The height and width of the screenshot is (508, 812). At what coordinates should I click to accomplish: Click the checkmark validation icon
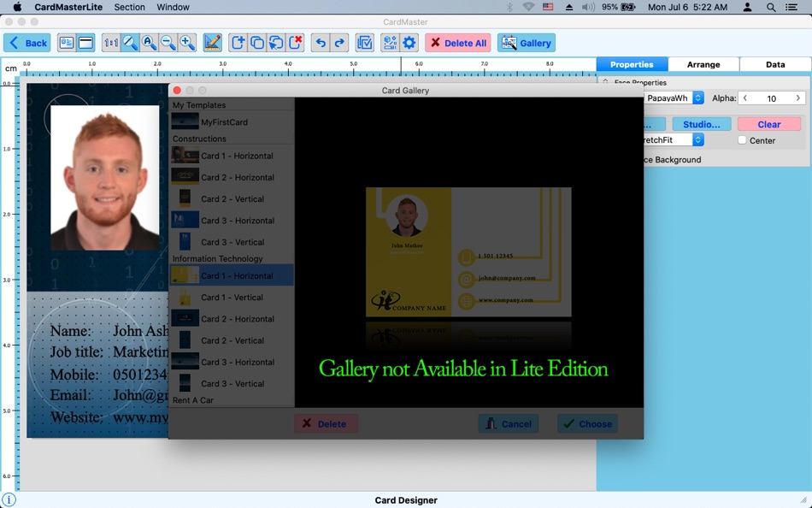(x=365, y=43)
